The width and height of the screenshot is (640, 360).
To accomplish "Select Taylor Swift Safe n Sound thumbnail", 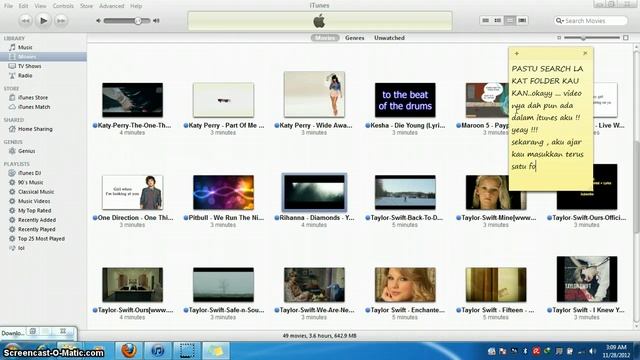I will pos(223,285).
